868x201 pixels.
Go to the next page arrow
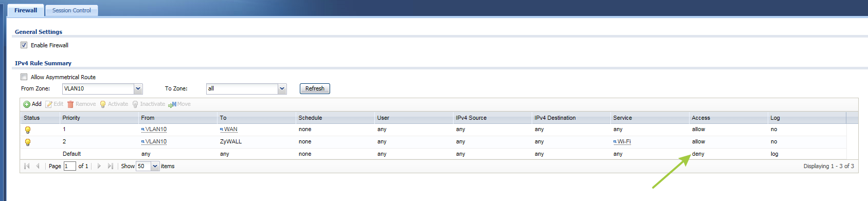99,166
